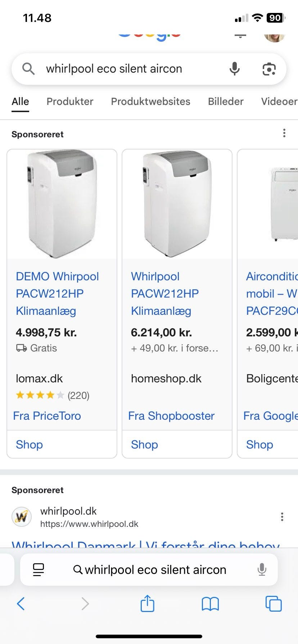Tap address bar dictation microphone
This screenshot has width=298, height=644.
tap(262, 570)
